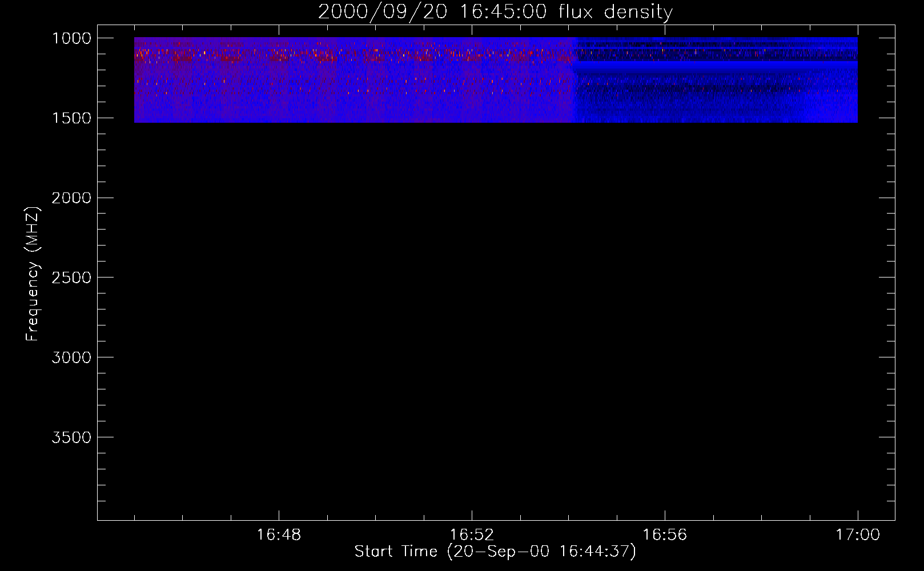The height and width of the screenshot is (571, 924).
Task: Click the 2000 frequency tick label
Action: click(x=71, y=198)
